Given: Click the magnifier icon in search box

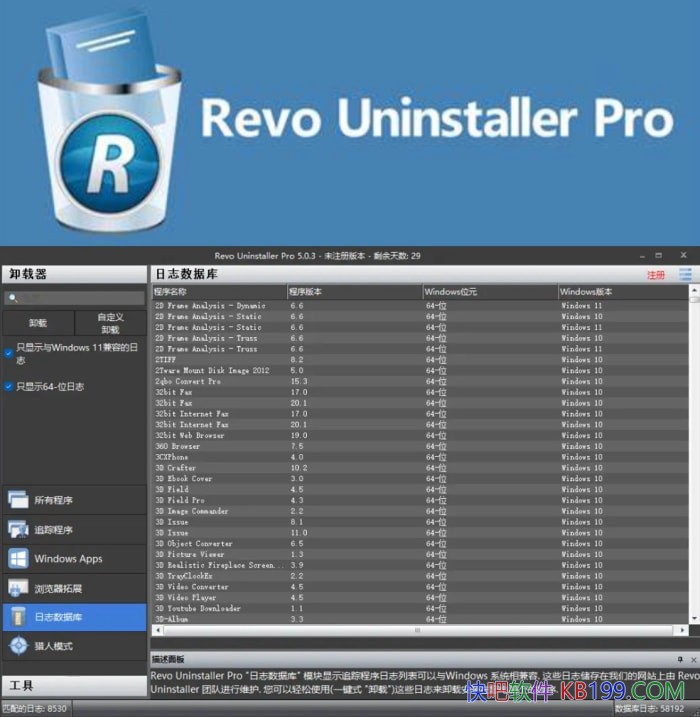Looking at the screenshot, I should tap(13, 298).
